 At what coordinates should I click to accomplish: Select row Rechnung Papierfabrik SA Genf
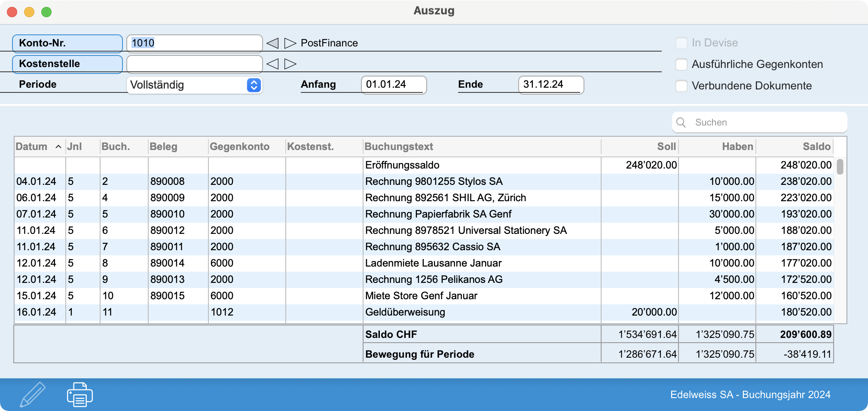[424, 214]
